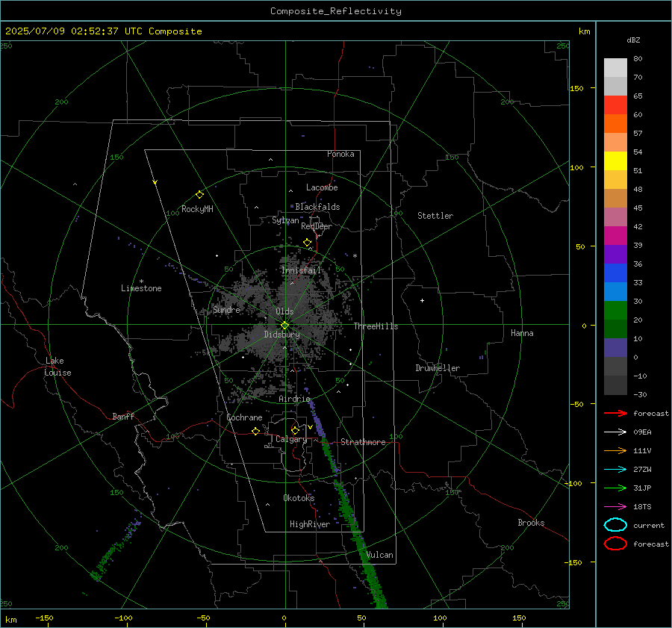
Task: Click the red forecast arrow in legend
Action: coord(615,413)
